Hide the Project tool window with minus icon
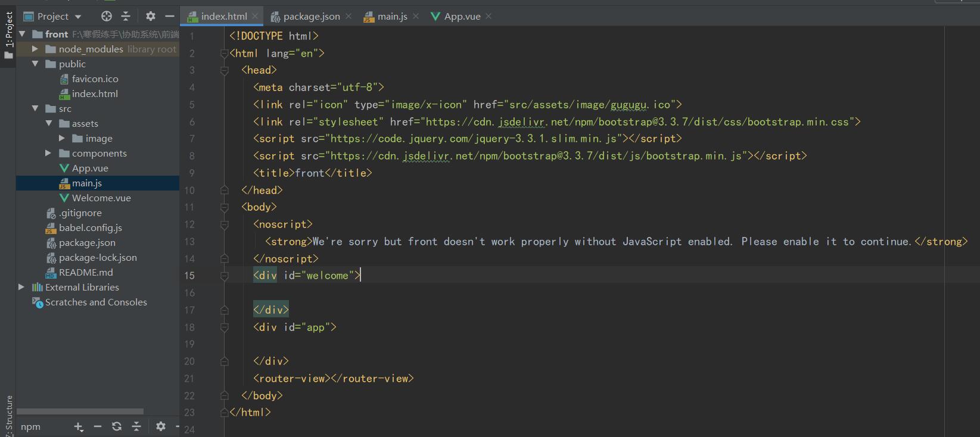 coord(170,16)
